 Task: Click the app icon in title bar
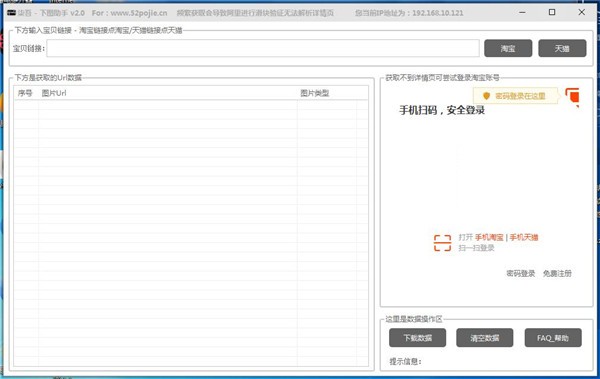pyautogui.click(x=11, y=13)
